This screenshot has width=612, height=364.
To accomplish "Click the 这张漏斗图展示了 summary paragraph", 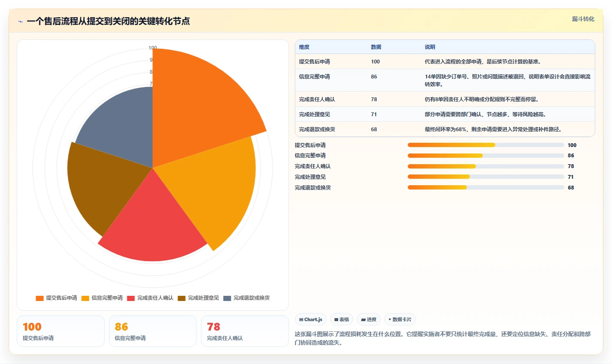I will pos(442,338).
